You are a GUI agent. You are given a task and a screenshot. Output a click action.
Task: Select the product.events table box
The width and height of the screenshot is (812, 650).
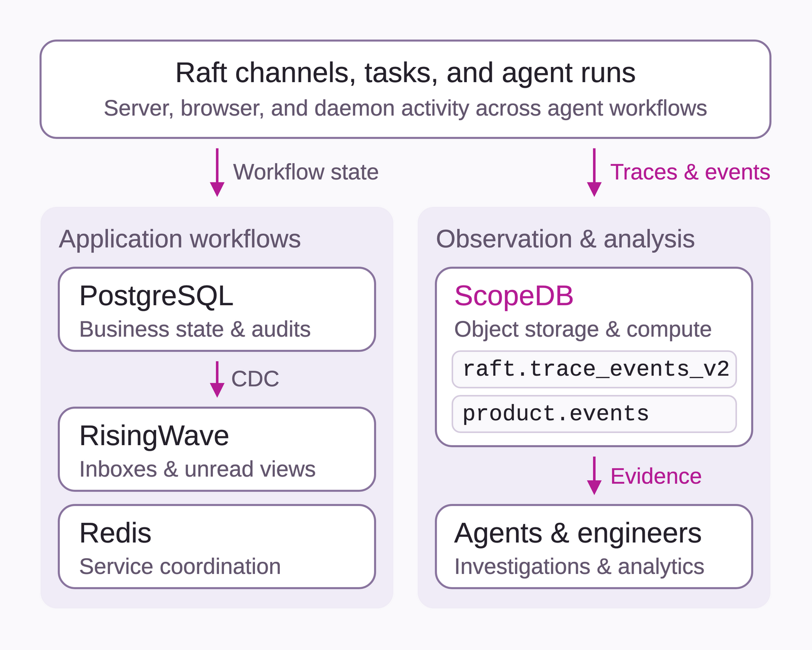[594, 414]
